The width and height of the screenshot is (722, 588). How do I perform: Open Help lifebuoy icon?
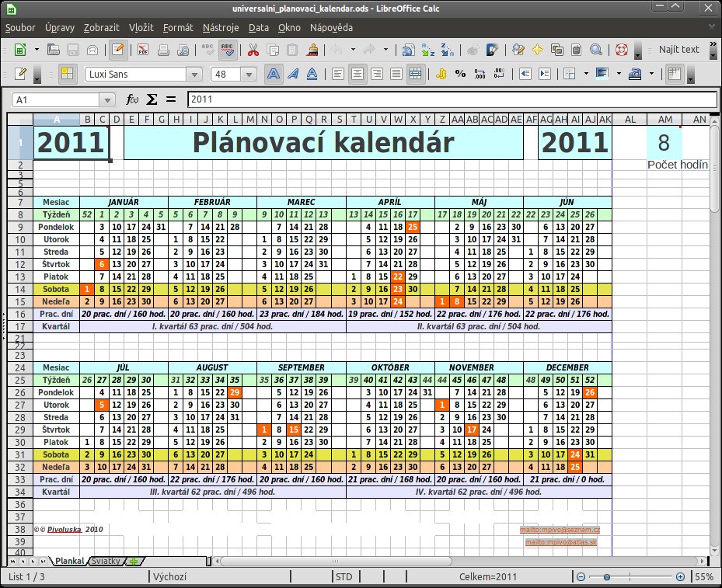pyautogui.click(x=622, y=49)
